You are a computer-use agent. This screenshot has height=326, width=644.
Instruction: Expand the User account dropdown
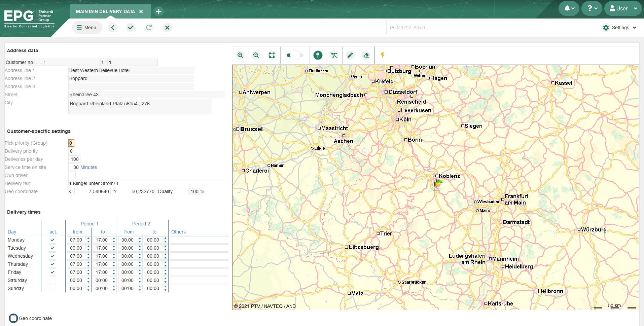[622, 8]
